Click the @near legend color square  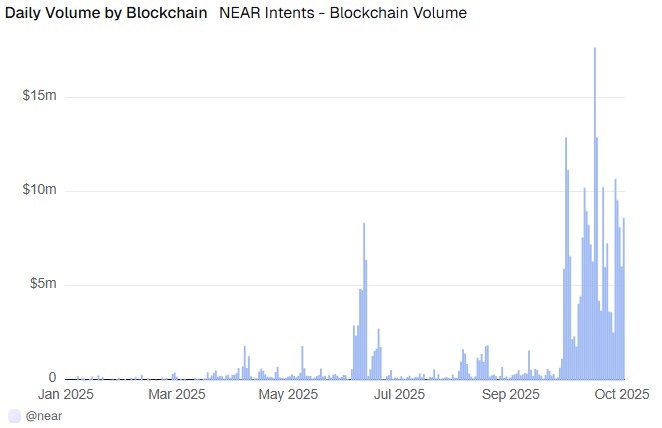[x=13, y=414]
